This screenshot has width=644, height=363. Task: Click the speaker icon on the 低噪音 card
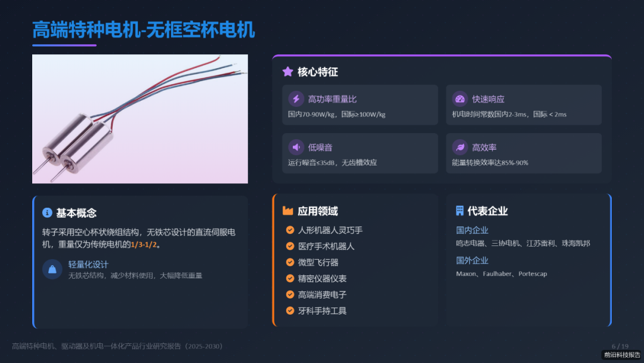coord(296,147)
